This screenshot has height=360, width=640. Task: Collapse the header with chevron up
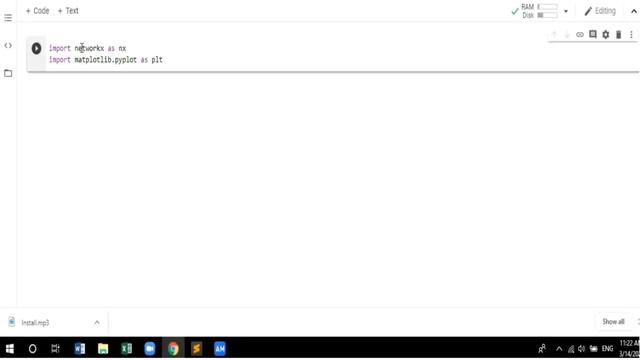click(x=633, y=11)
